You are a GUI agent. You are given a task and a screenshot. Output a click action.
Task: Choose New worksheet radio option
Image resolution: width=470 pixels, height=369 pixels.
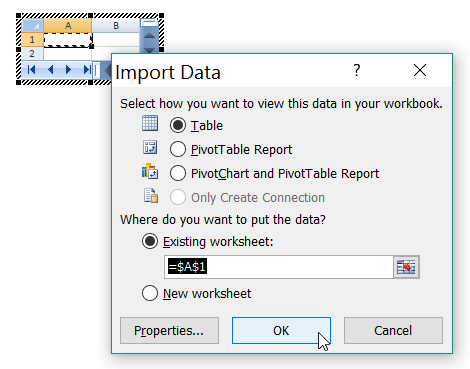tap(150, 293)
